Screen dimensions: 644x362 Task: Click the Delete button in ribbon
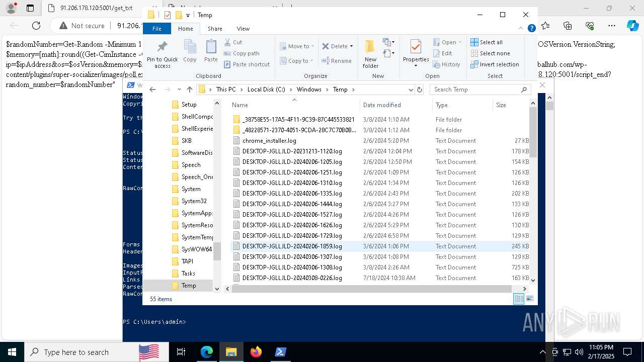(335, 46)
